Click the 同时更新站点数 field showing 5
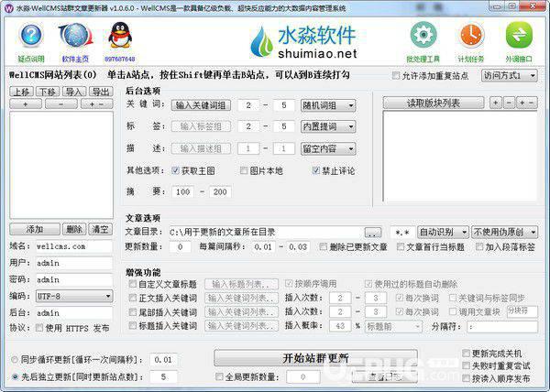The width and height of the screenshot is (550, 392). 163,377
